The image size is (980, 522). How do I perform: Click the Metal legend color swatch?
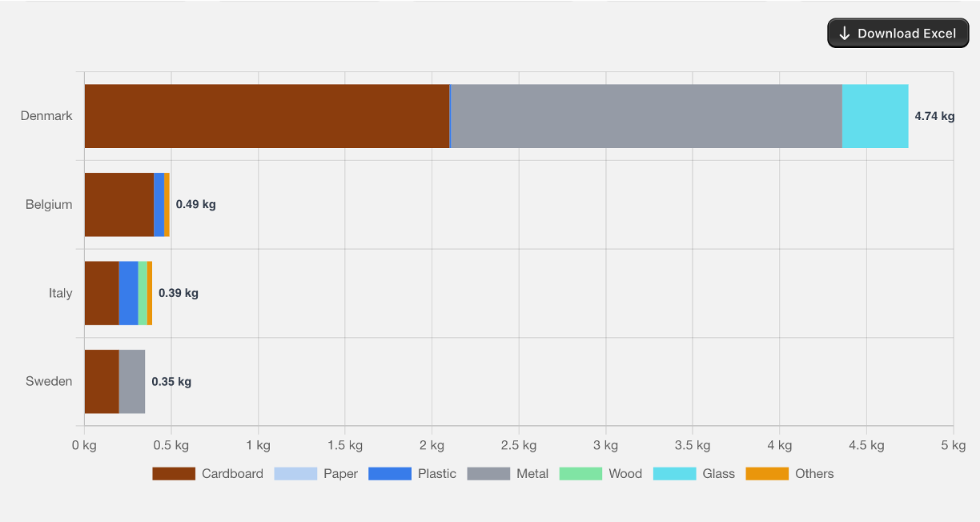coord(489,473)
